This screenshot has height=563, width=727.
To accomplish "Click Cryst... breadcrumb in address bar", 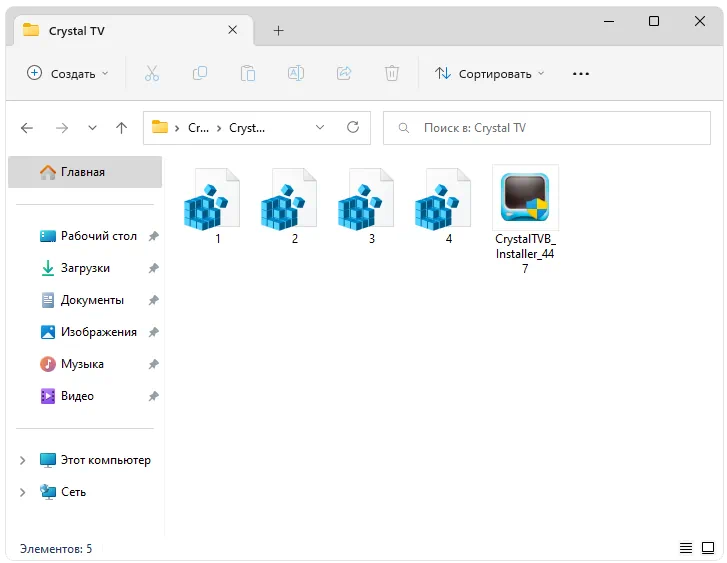I will [247, 128].
